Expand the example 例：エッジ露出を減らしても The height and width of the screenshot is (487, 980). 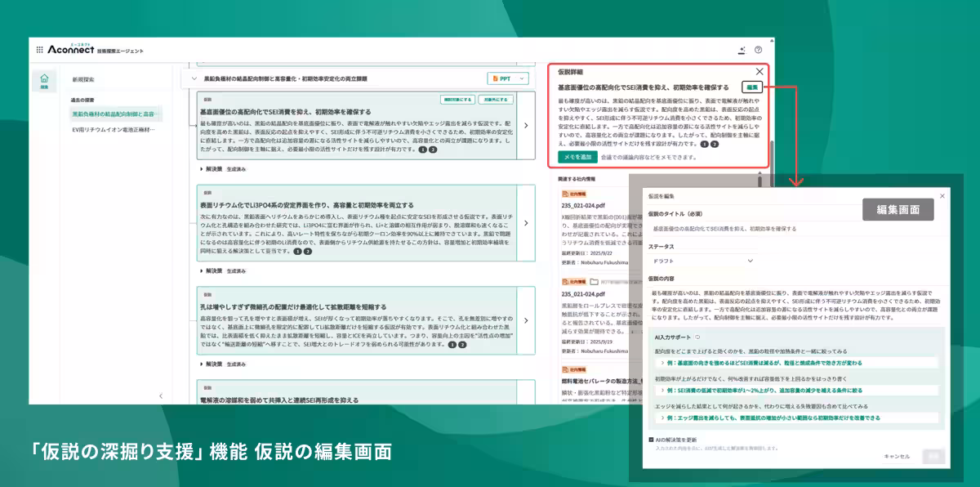pos(796,418)
